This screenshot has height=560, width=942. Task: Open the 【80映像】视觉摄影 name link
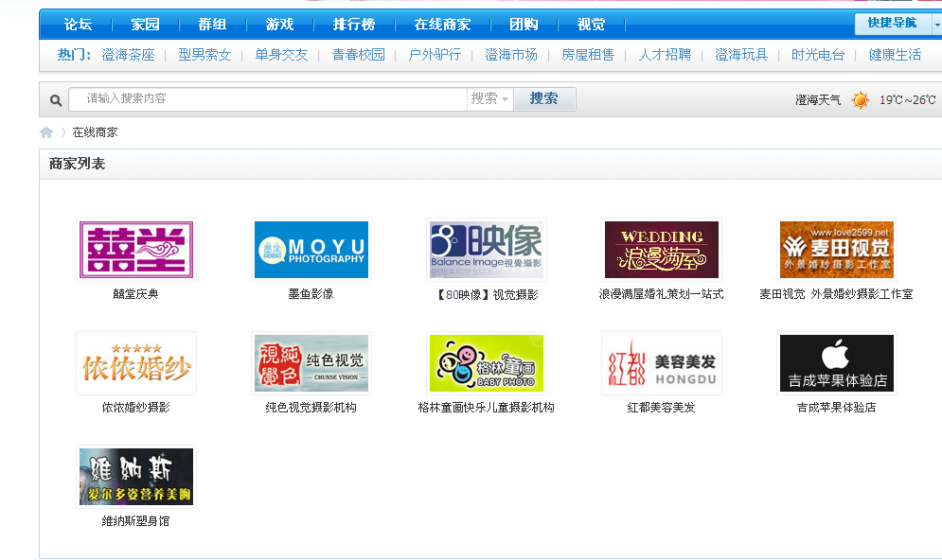[486, 295]
